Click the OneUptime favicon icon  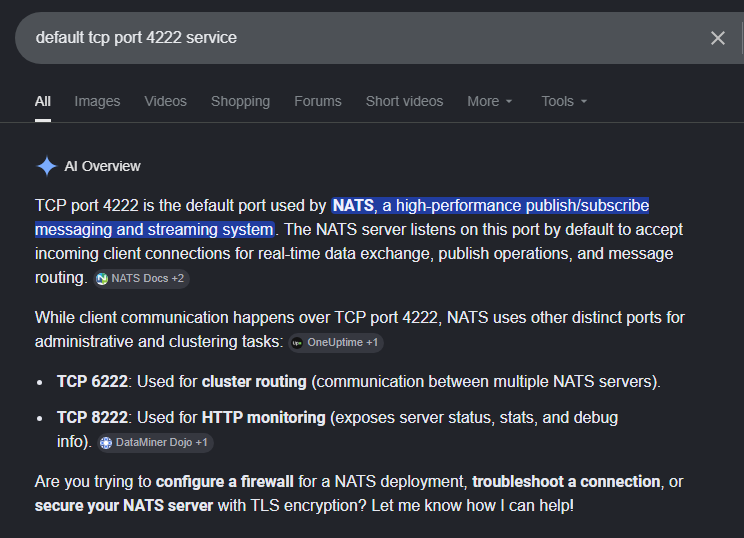pos(297,343)
